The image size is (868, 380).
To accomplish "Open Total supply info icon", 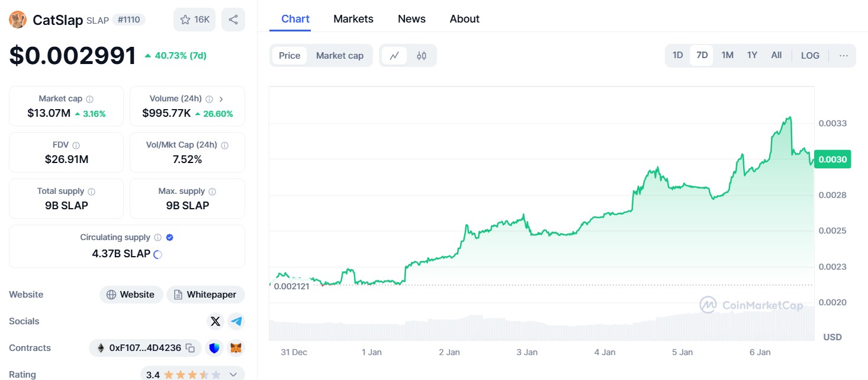I will pos(91,191).
